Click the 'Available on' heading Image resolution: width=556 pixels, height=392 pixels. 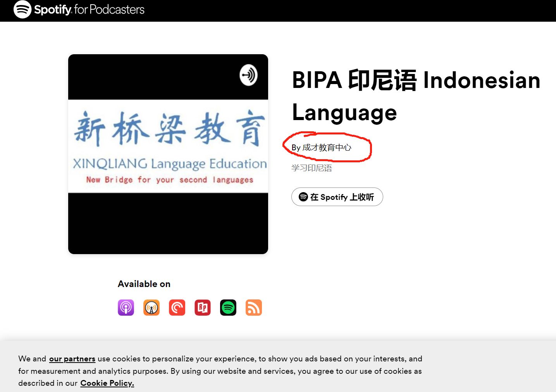(x=144, y=284)
